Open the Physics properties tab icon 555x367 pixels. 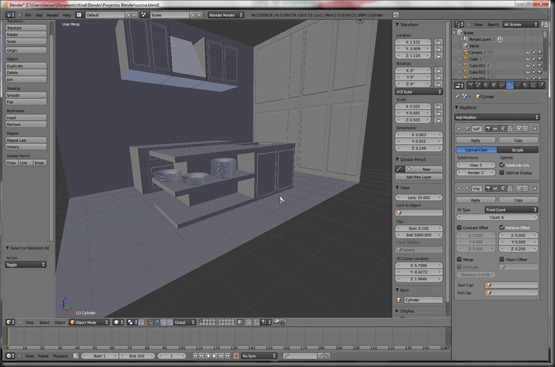tap(541, 85)
